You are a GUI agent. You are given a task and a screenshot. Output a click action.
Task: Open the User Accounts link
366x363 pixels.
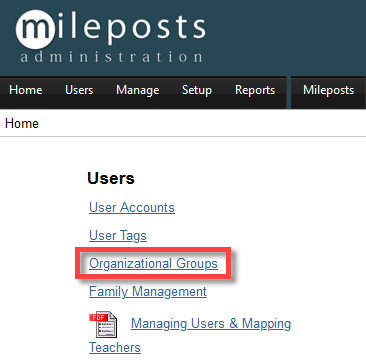pyautogui.click(x=132, y=207)
